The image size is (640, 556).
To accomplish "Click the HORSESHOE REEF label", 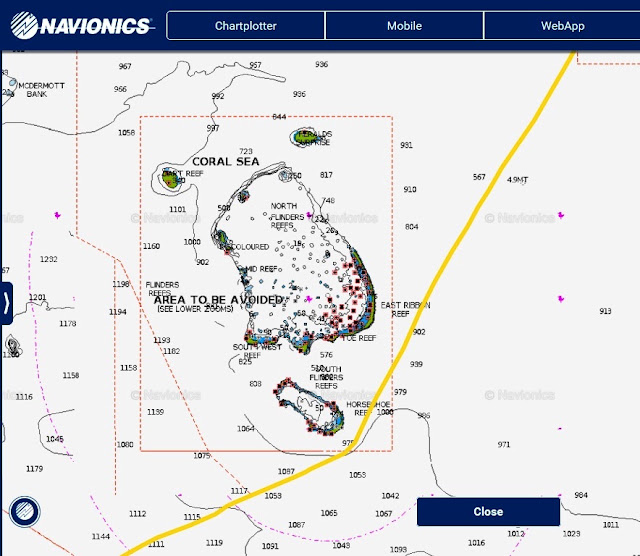I will click(367, 408).
